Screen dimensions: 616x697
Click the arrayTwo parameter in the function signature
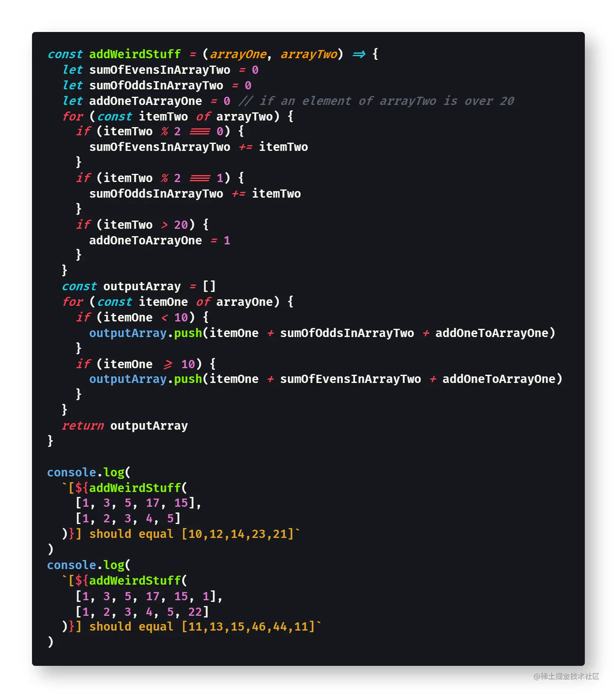click(x=309, y=54)
